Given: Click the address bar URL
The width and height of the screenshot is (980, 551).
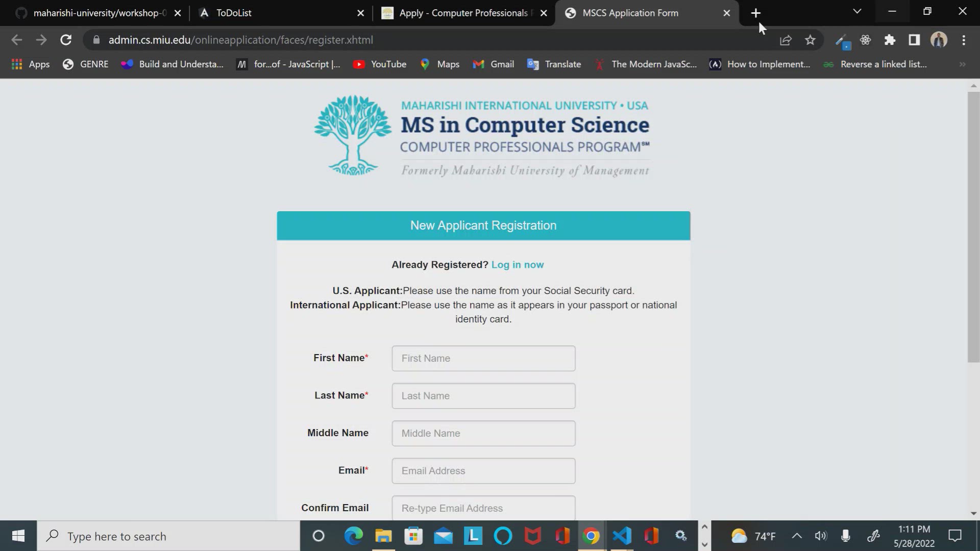Looking at the screenshot, I should tap(240, 40).
